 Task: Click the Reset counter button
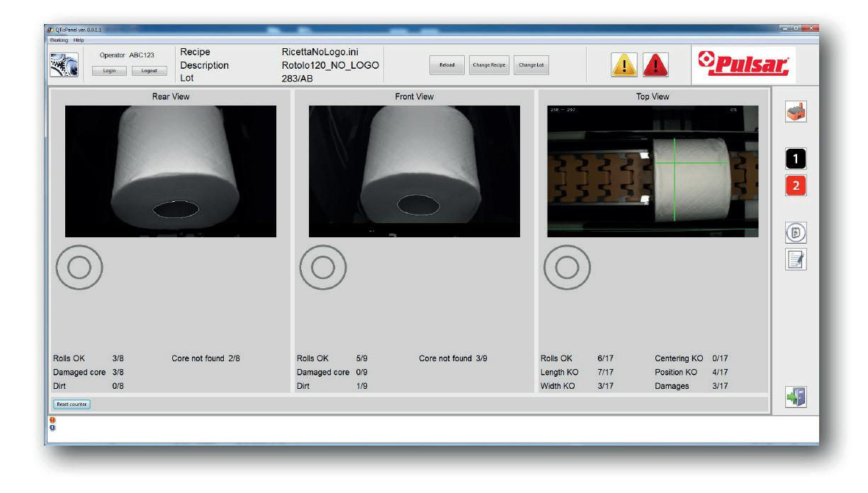pyautogui.click(x=72, y=404)
